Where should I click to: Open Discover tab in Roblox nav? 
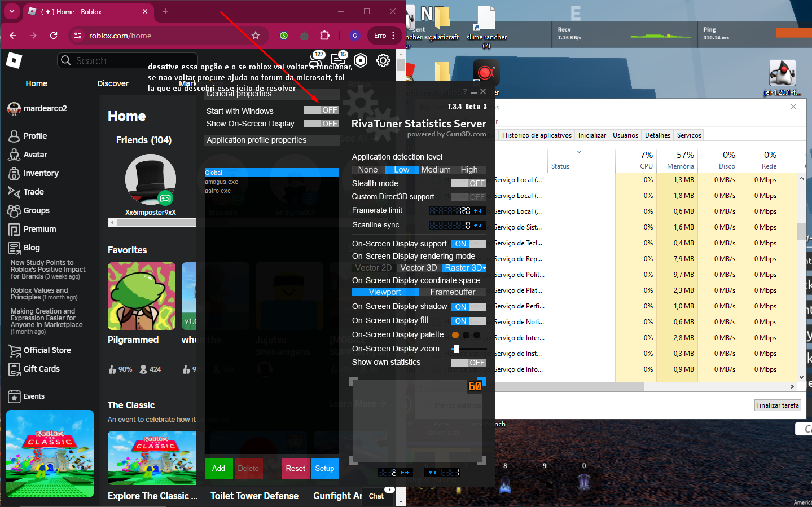(x=113, y=83)
